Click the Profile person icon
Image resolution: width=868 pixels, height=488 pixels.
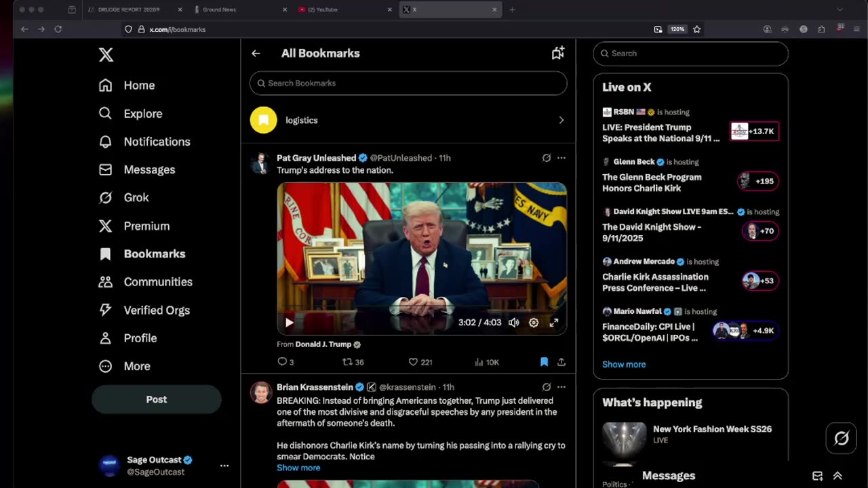click(x=105, y=338)
